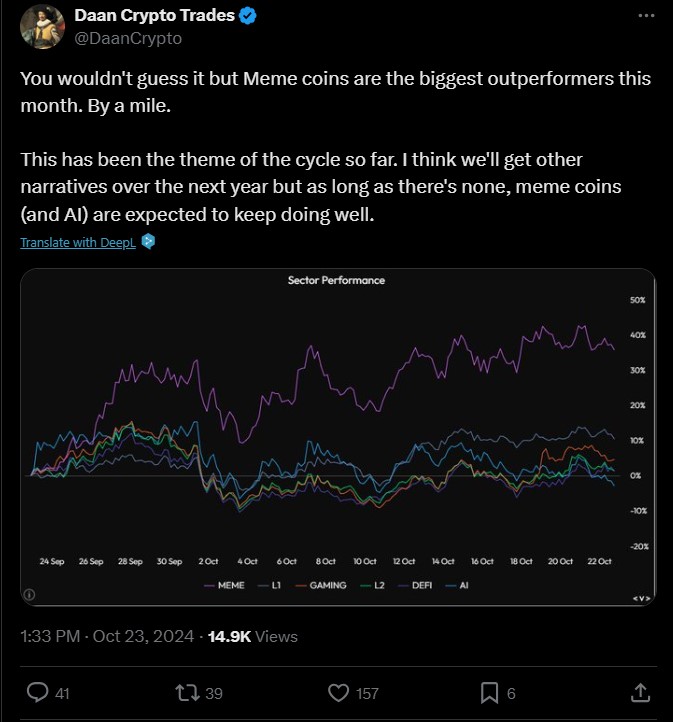
Task: Toggle the GAMING series in legend
Action: point(321,585)
